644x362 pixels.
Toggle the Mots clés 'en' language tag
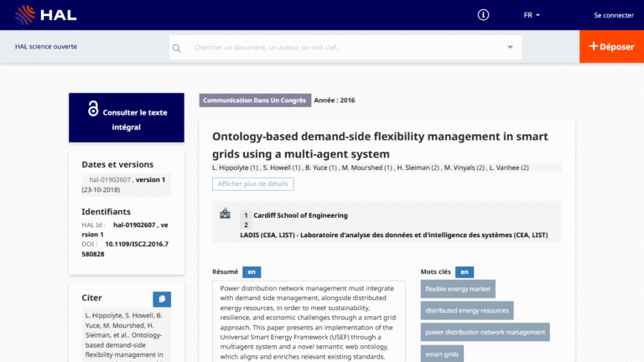[x=464, y=271]
